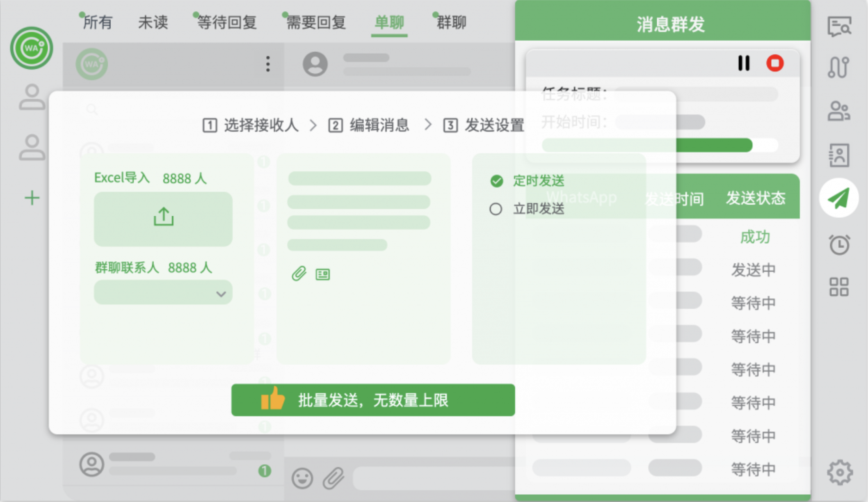The height and width of the screenshot is (502, 868).
Task: Click step 3 发送设置
Action: [x=484, y=125]
